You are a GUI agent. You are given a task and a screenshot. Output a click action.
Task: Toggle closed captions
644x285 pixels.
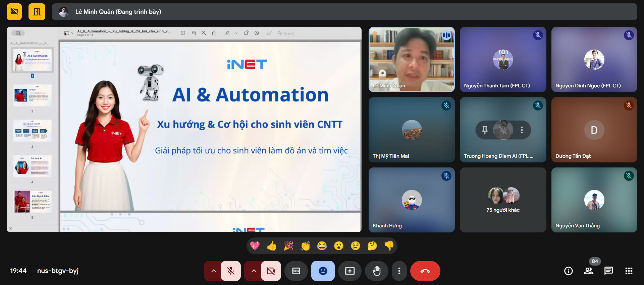coord(296,271)
